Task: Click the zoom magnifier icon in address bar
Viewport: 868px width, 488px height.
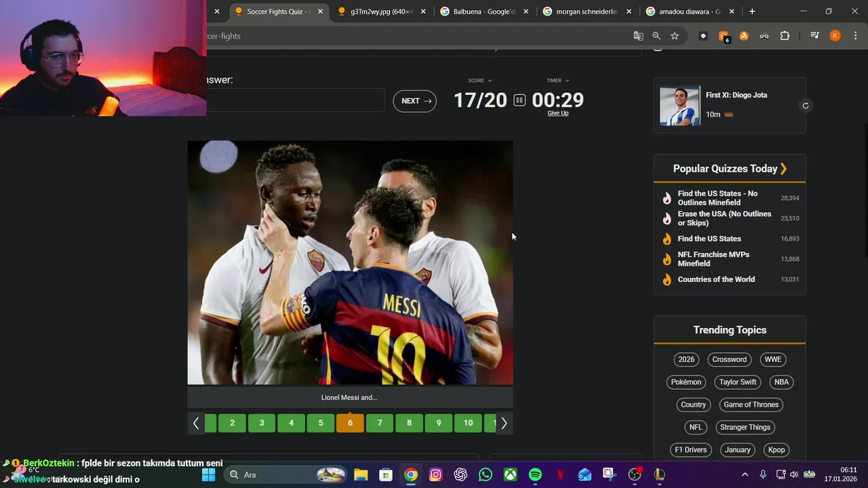Action: pos(656,36)
